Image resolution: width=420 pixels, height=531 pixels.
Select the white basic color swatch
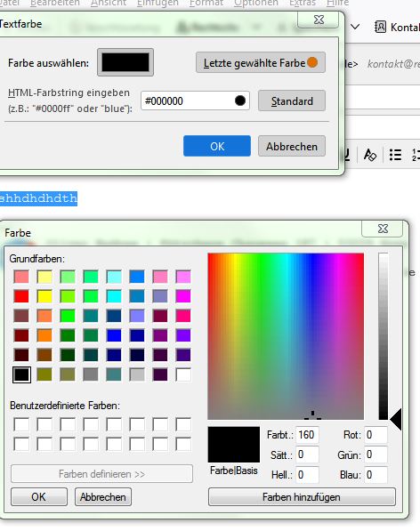(x=183, y=374)
